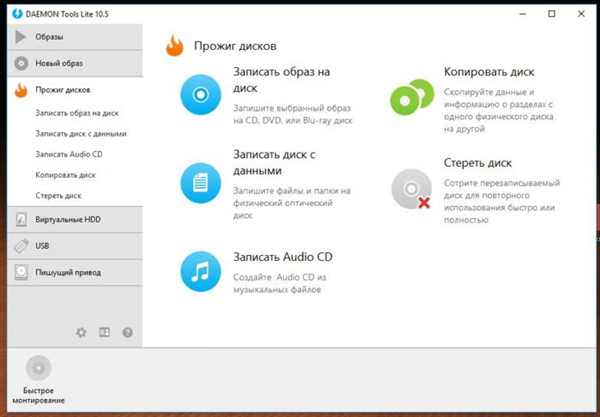Screen dimensions: 600x417
Task: Click the burner drive icon beside Пишущий привод
Action: [21, 272]
